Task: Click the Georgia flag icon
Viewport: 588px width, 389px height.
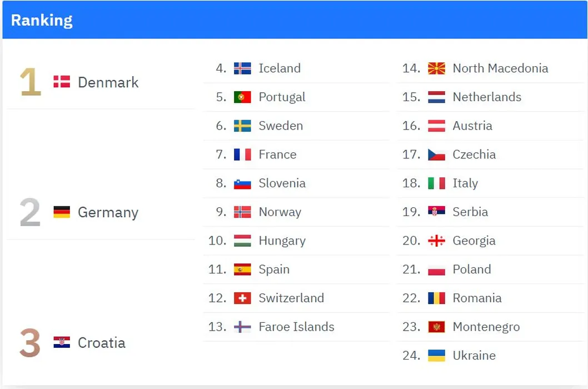Action: 436,241
